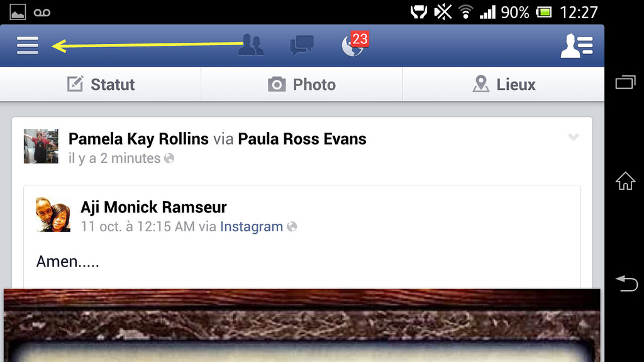Tap the Android home button

[x=625, y=181]
